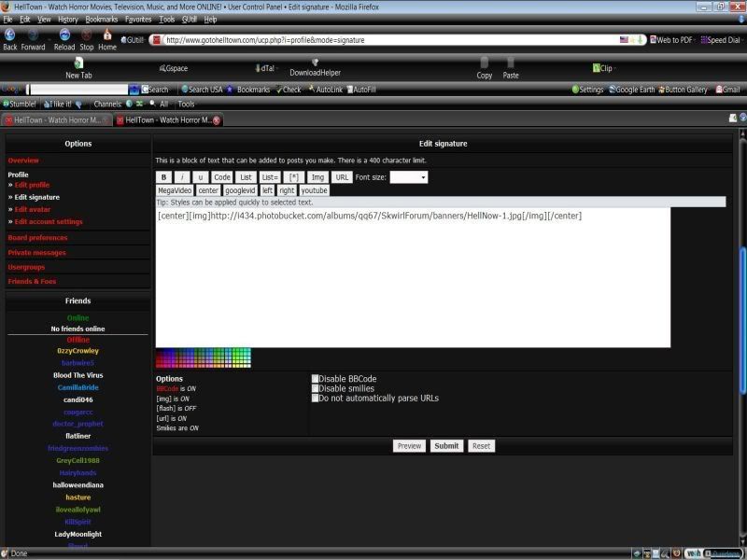Image resolution: width=747 pixels, height=560 pixels.
Task: Apply bold with the B button
Action: (163, 177)
